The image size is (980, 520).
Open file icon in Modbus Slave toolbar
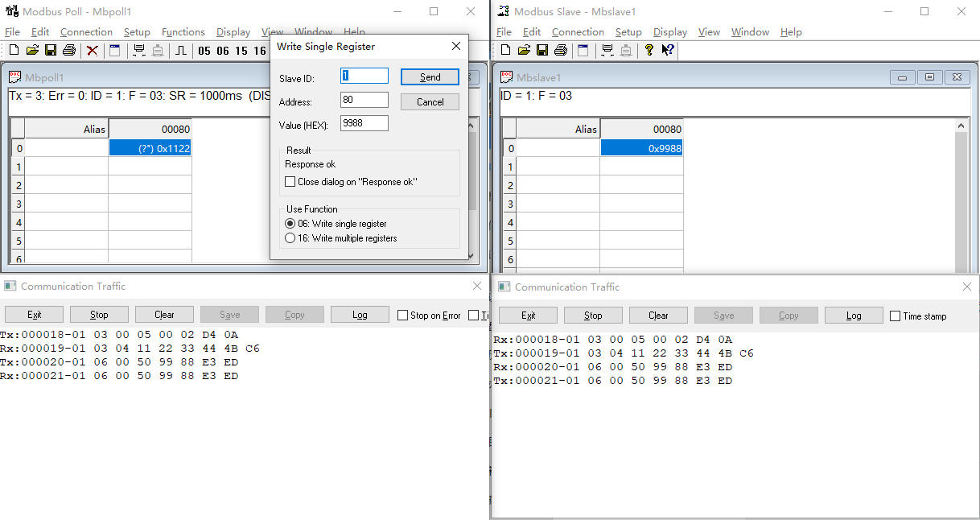tap(524, 51)
